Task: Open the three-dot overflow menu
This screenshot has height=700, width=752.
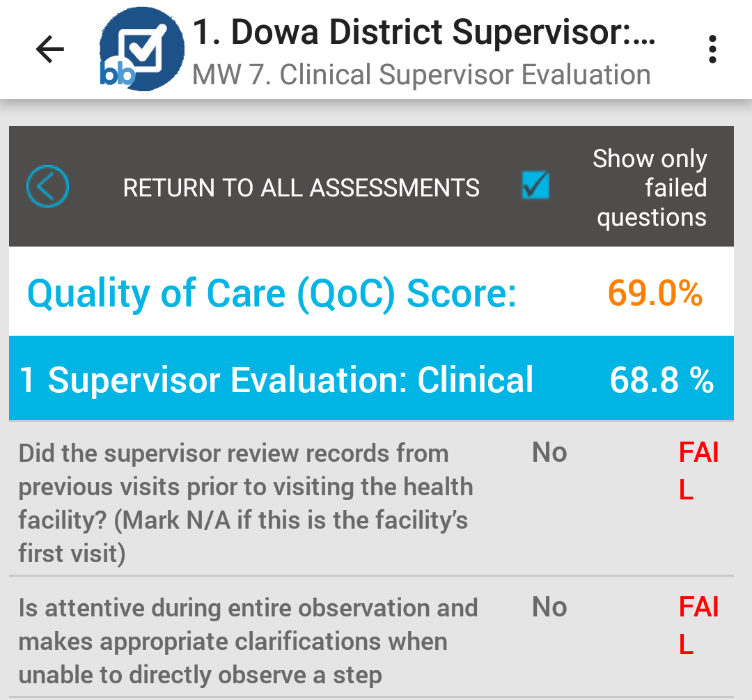Action: click(x=712, y=49)
